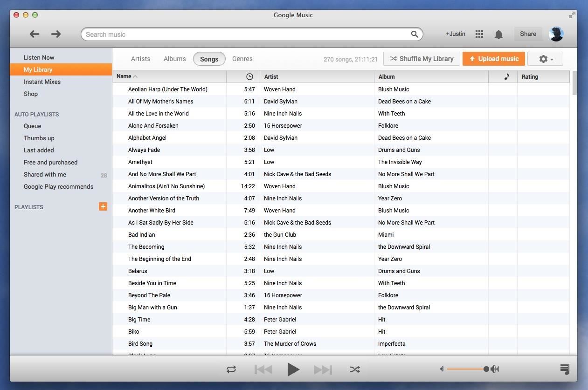Image resolution: width=588 pixels, height=390 pixels.
Task: Open Thumbs up playlist
Action: click(x=39, y=138)
